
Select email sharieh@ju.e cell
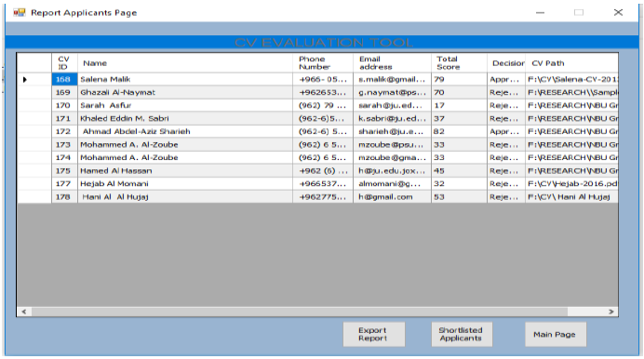(392, 132)
